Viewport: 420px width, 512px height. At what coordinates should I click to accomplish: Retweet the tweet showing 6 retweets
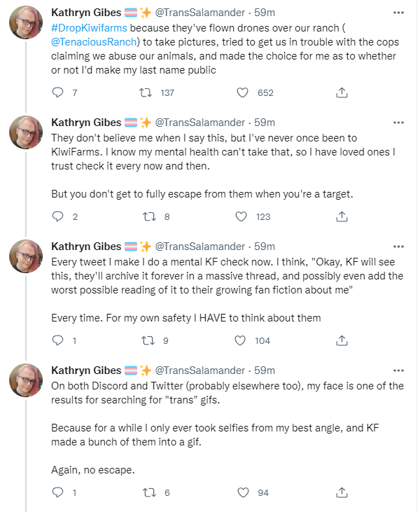pyautogui.click(x=150, y=492)
